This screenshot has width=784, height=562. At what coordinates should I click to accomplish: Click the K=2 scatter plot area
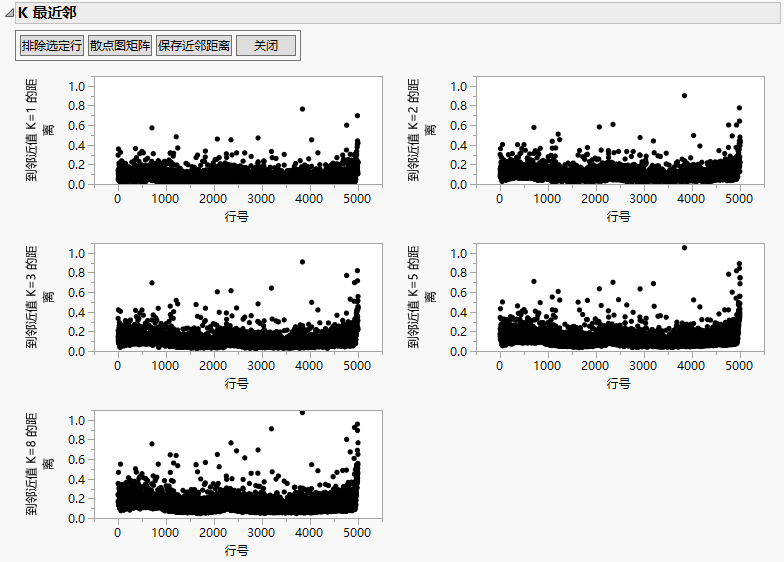click(620, 130)
